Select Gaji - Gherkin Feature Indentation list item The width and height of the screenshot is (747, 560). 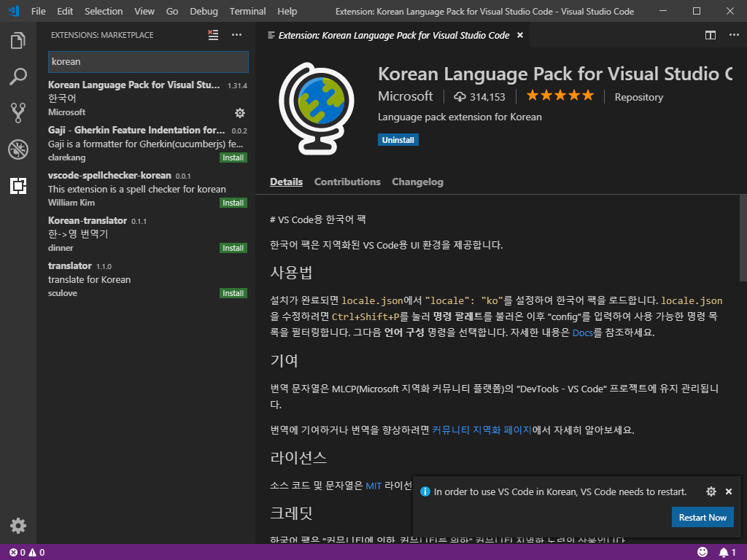tap(147, 144)
